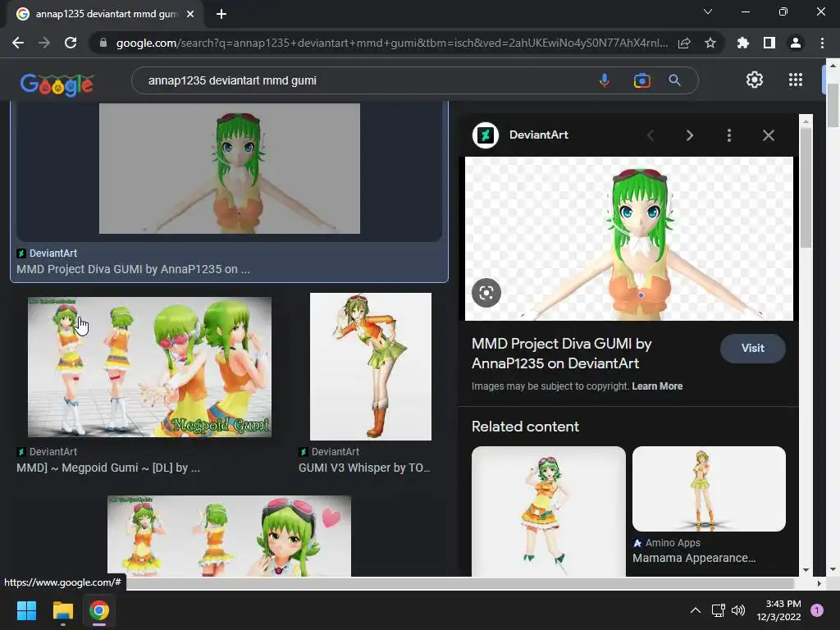Viewport: 840px width, 630px height.
Task: Open the Windows Start menu
Action: point(26,610)
